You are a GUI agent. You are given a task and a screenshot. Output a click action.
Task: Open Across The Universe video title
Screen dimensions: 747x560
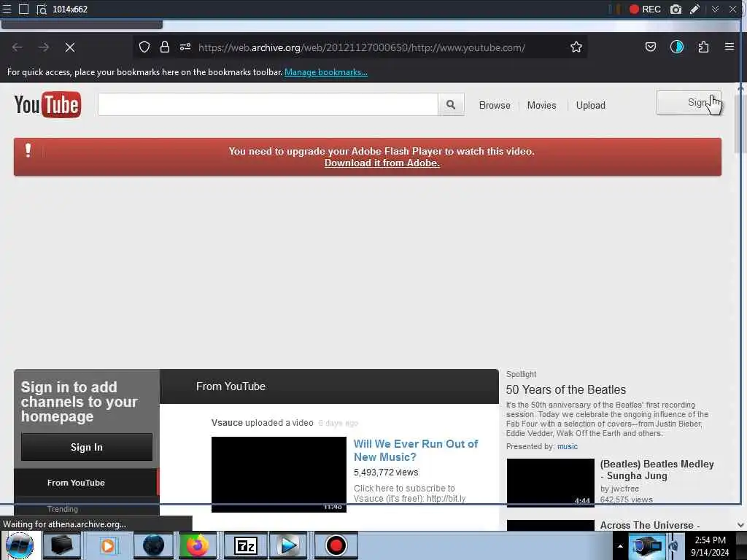coord(650,525)
